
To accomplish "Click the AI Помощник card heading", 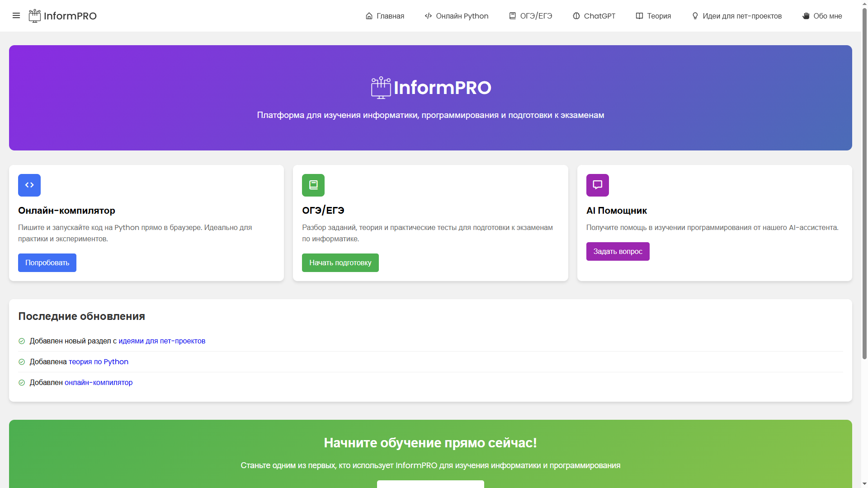I will pos(617,211).
